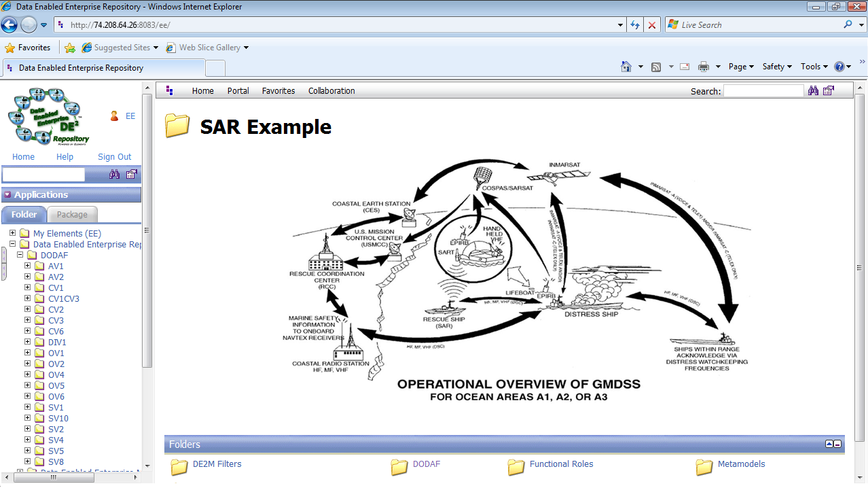Click the Live Search magnifier icon
Image resolution: width=868 pixels, height=488 pixels.
point(848,24)
